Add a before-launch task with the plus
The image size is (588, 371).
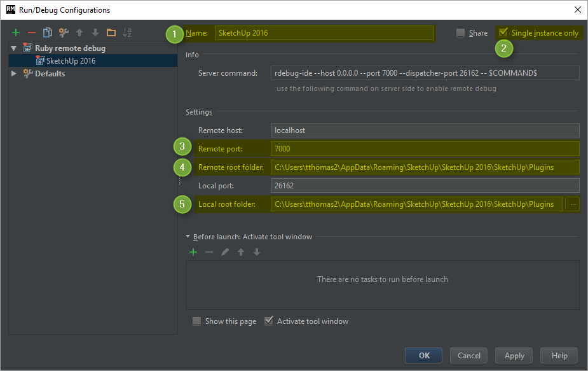pos(193,252)
